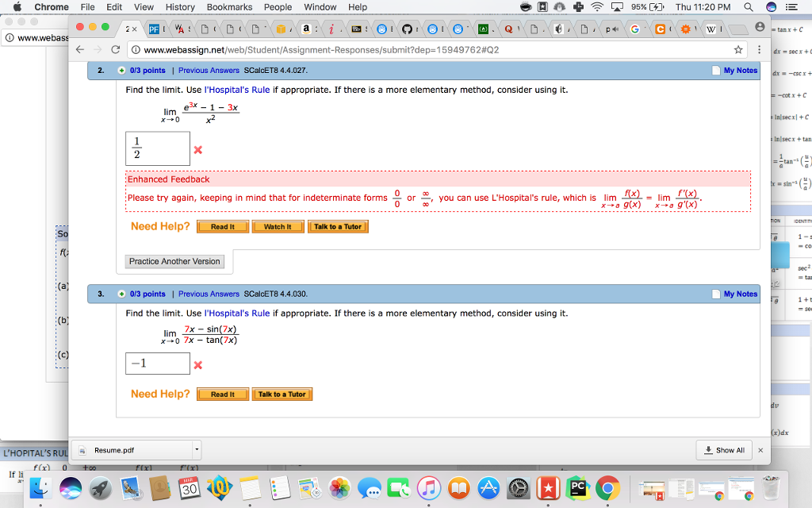The height and width of the screenshot is (508, 812).
Task: Open question 2 points breakdown link
Action: [147, 71]
